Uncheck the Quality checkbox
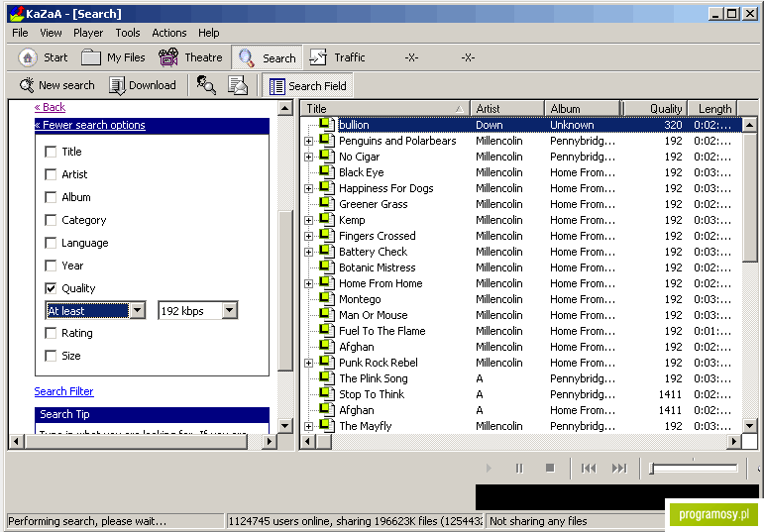This screenshot has width=764, height=532. coord(51,288)
